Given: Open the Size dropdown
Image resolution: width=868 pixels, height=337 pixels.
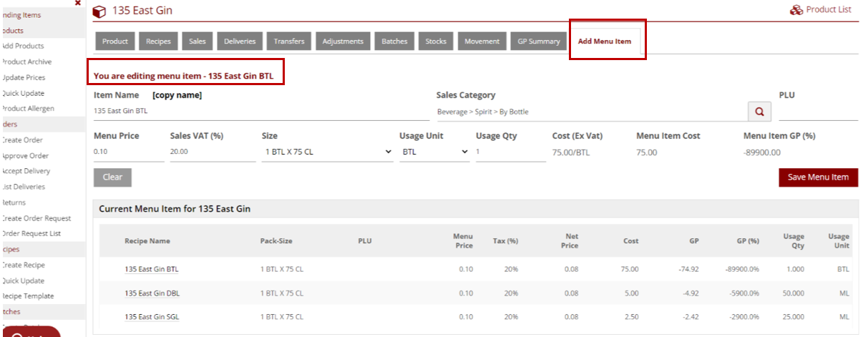Looking at the screenshot, I should pos(327,152).
